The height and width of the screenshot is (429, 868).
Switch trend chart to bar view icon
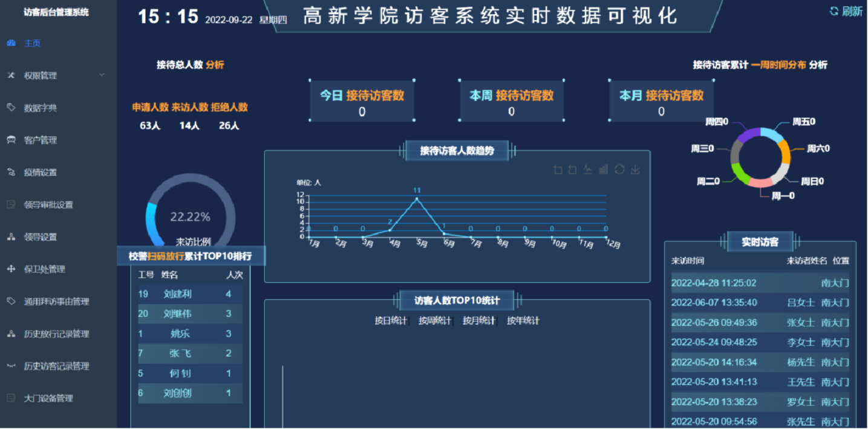[603, 170]
